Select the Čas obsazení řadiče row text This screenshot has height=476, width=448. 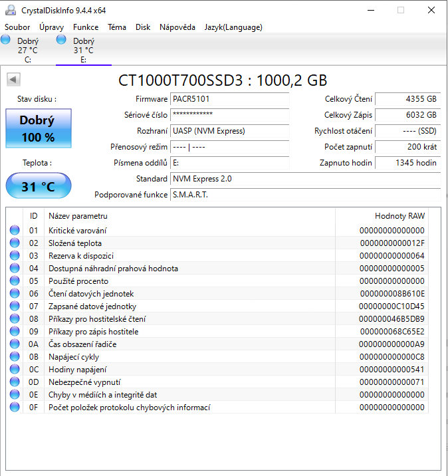[82, 344]
